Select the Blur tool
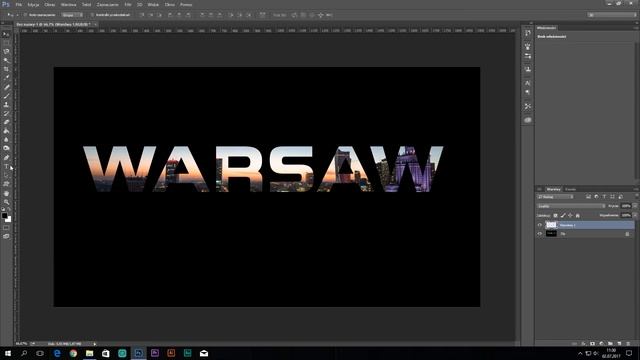Image resolution: width=640 pixels, height=360 pixels. [x=6, y=140]
